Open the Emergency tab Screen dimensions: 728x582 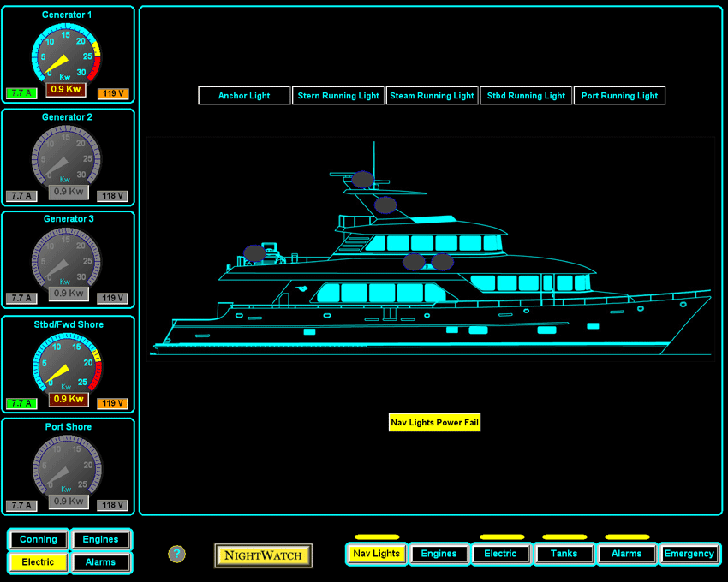pyautogui.click(x=689, y=554)
